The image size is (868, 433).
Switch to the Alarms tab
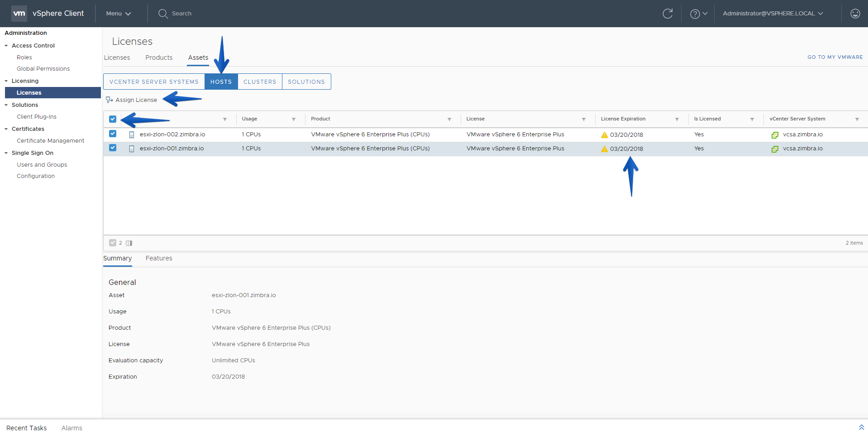click(72, 428)
